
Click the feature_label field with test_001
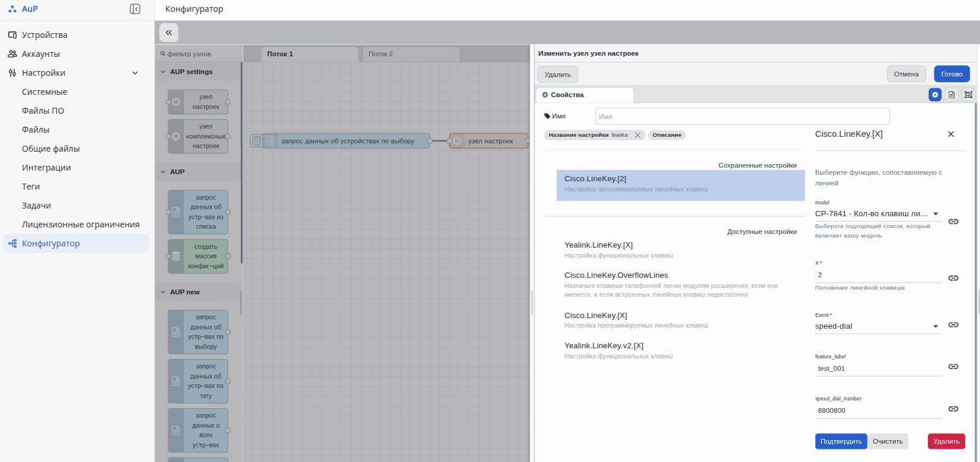pos(878,368)
